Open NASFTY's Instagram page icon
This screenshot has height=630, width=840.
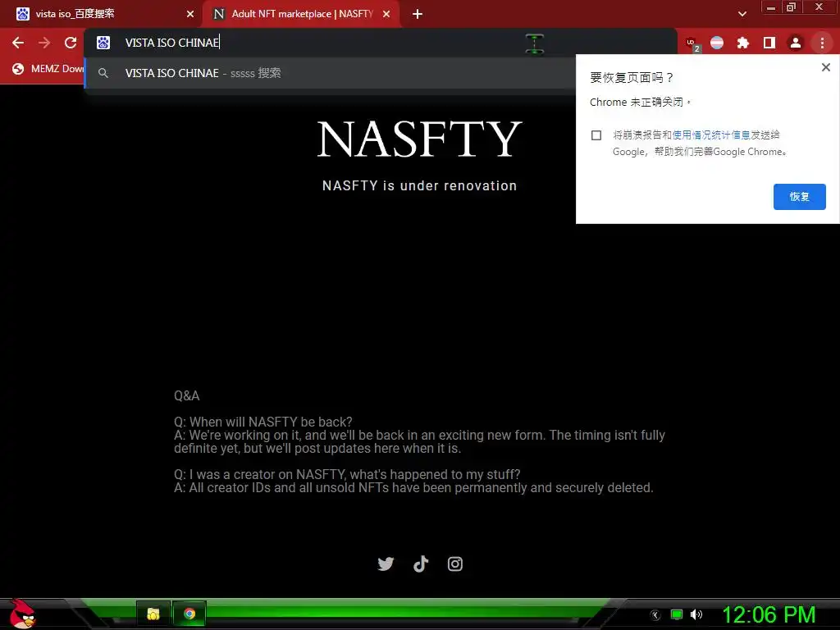pyautogui.click(x=455, y=564)
